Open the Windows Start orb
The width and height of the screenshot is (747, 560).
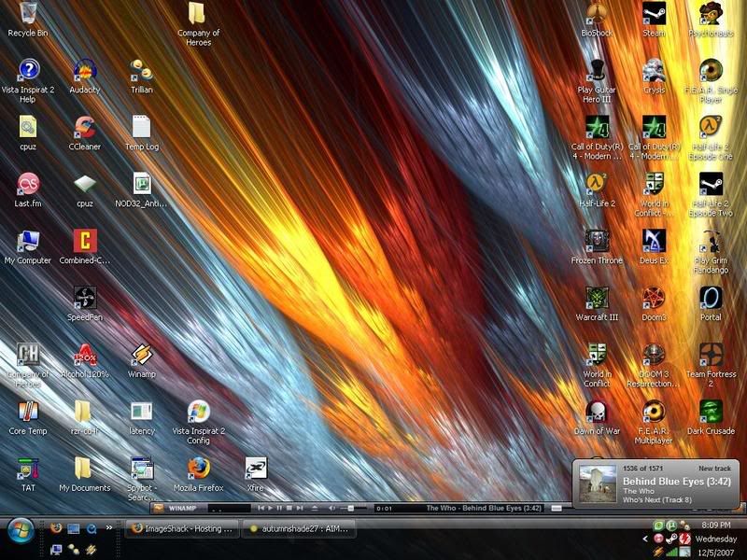click(x=20, y=531)
